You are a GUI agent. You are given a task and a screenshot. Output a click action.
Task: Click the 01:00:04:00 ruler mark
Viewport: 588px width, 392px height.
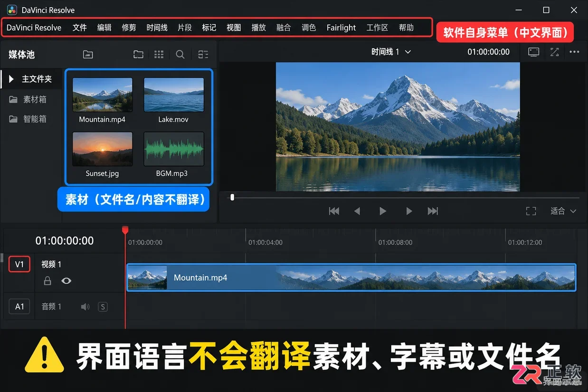click(266, 242)
